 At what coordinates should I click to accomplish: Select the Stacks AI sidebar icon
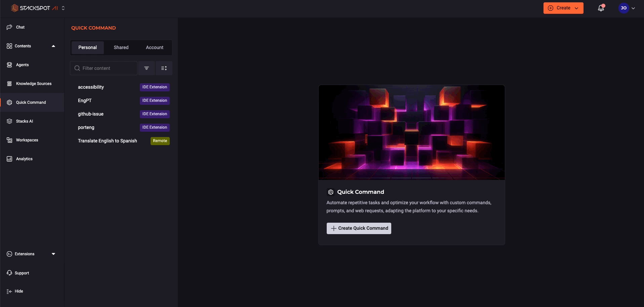tap(9, 121)
